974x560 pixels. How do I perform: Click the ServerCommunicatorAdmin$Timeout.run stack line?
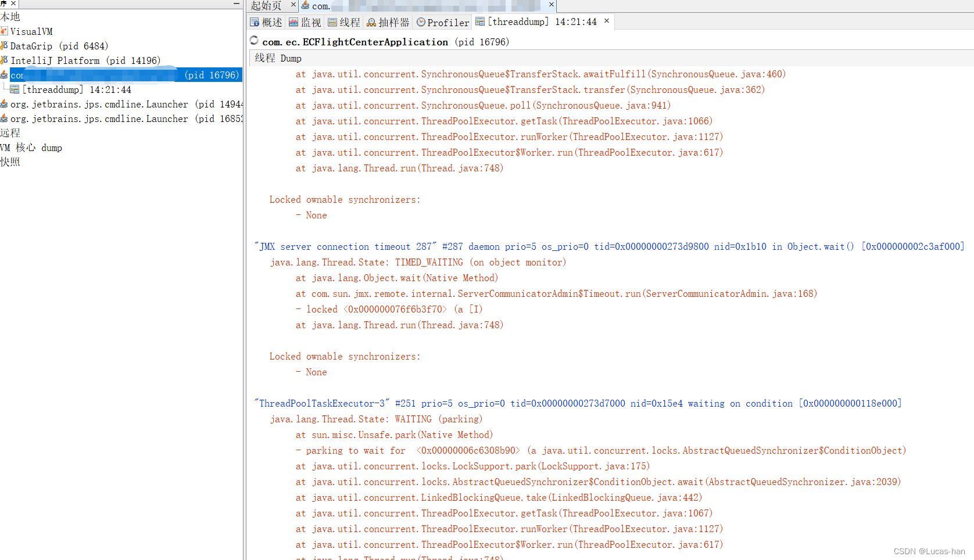click(x=556, y=293)
